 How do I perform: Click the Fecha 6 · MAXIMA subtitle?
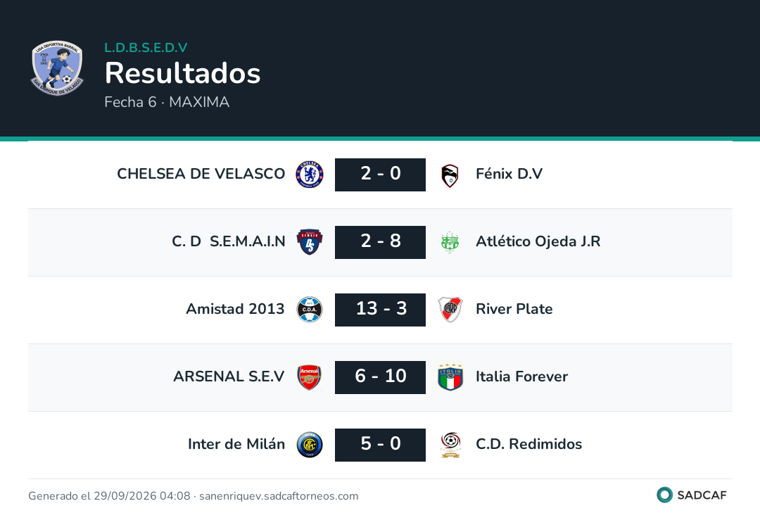pos(167,102)
